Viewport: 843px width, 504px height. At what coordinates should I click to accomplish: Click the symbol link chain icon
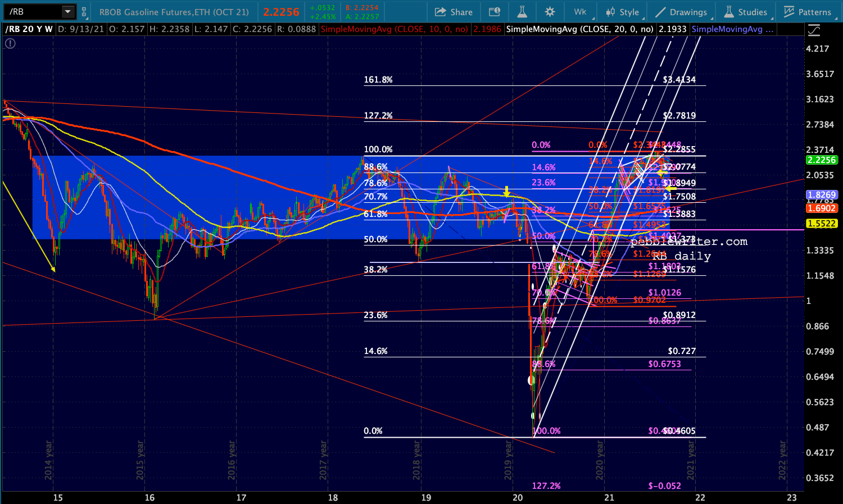(84, 12)
